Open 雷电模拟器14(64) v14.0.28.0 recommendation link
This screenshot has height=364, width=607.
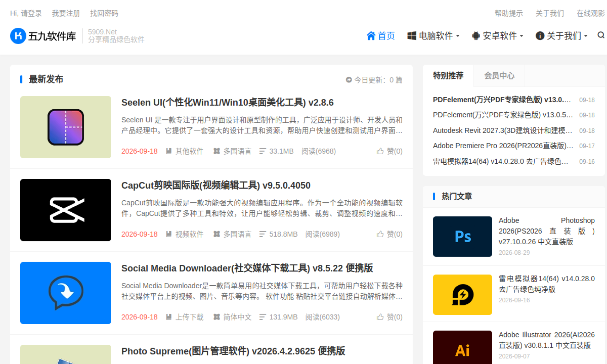coord(501,161)
